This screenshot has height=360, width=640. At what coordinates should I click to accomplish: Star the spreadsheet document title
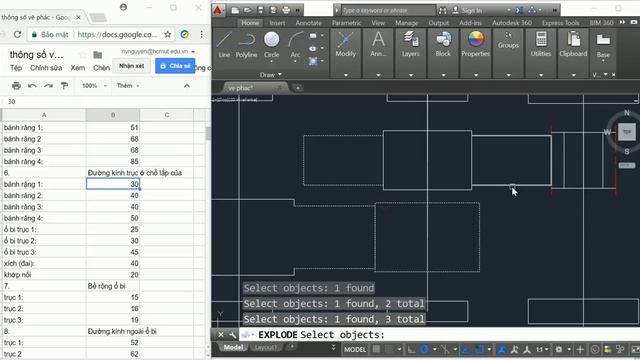[x=83, y=55]
